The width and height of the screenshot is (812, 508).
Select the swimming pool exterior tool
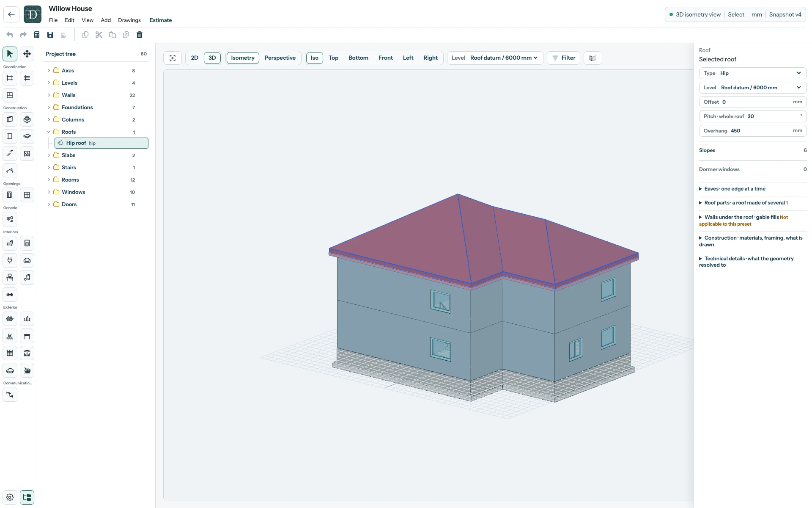(x=10, y=336)
